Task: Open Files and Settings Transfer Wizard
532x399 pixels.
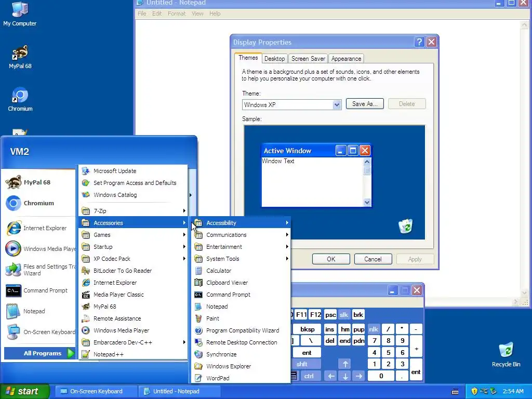Action: [x=40, y=270]
